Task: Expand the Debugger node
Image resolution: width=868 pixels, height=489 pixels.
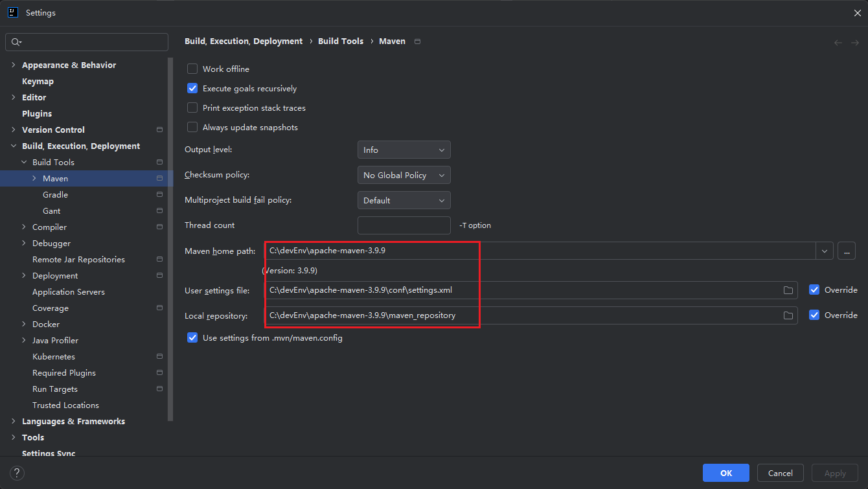Action: pos(24,244)
